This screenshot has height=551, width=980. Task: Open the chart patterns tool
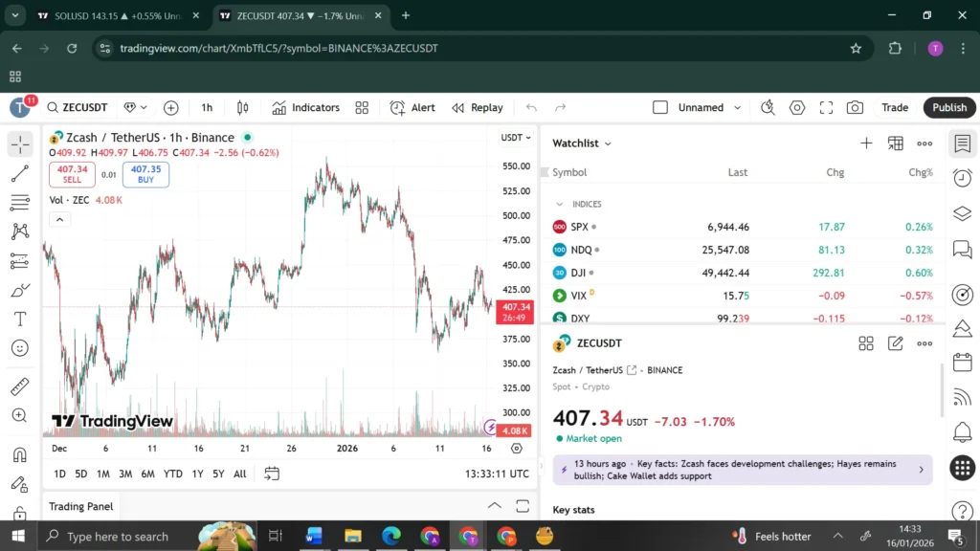(20, 231)
